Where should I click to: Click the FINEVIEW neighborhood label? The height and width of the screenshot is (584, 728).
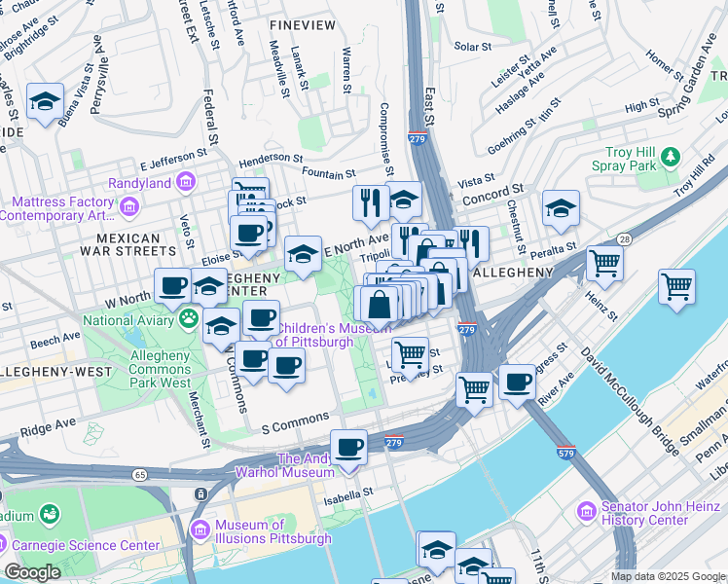click(303, 25)
